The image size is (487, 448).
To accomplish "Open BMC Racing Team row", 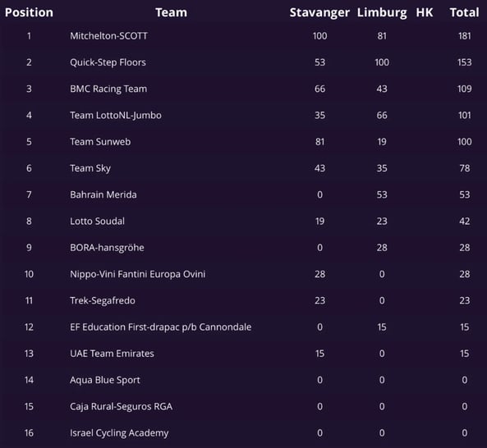I will click(243, 89).
